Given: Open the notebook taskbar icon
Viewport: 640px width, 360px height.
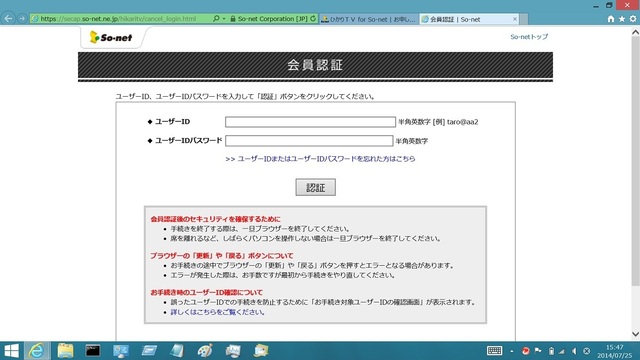Looking at the screenshot, I should [x=177, y=351].
